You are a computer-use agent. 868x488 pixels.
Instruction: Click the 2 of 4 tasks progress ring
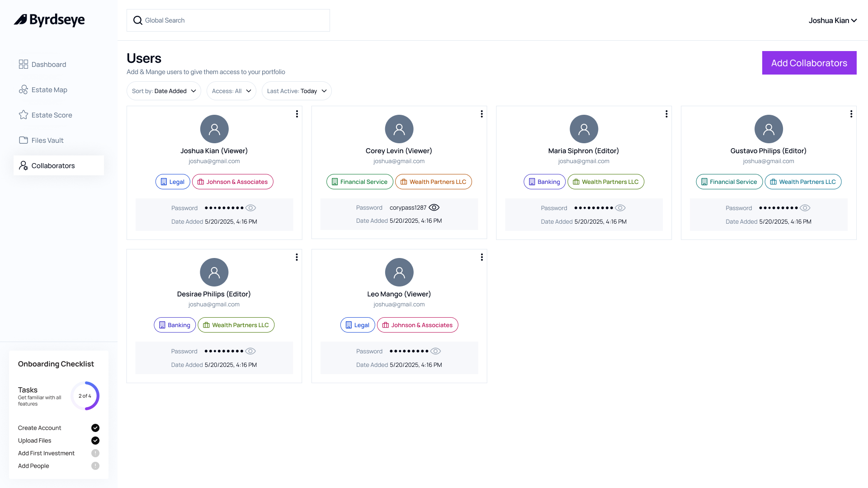pos(85,396)
